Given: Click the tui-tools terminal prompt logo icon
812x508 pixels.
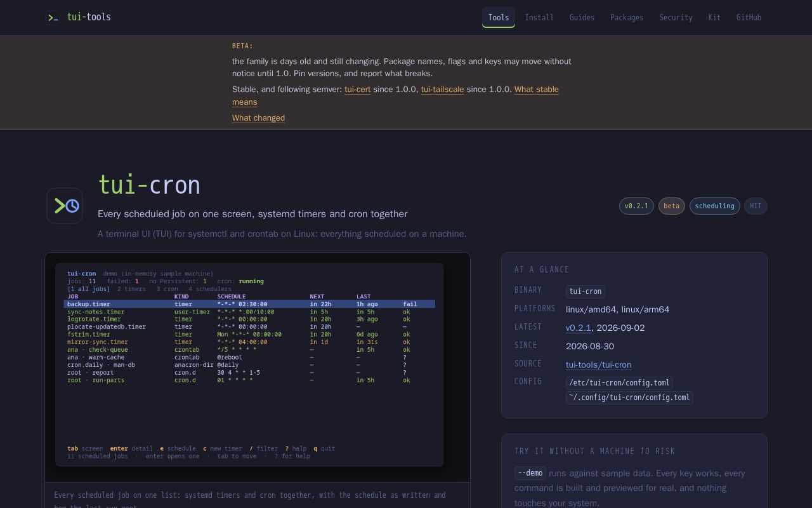Looking at the screenshot, I should click(53, 17).
